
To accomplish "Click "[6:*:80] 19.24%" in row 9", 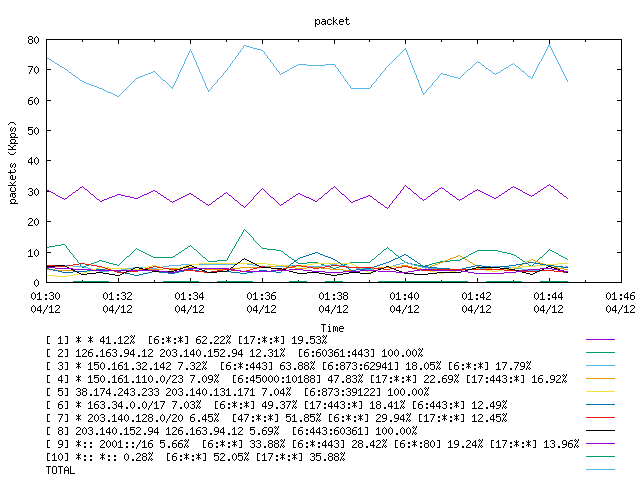I will click(x=438, y=444).
